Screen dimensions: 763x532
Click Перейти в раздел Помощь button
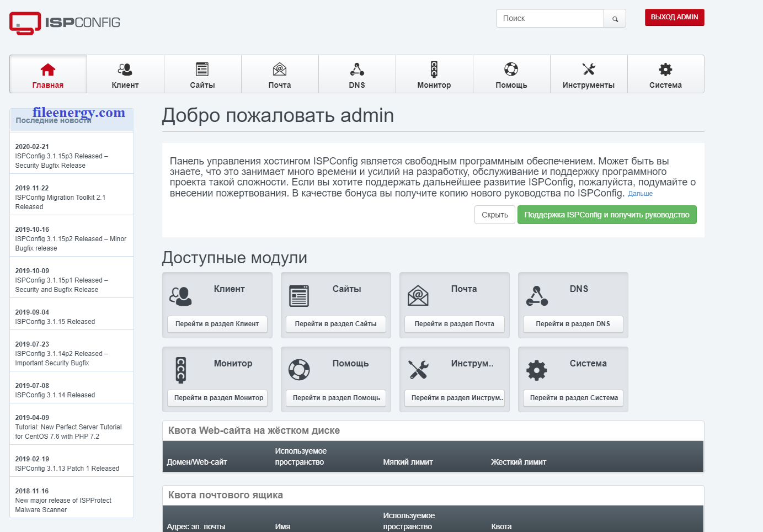[x=335, y=398]
